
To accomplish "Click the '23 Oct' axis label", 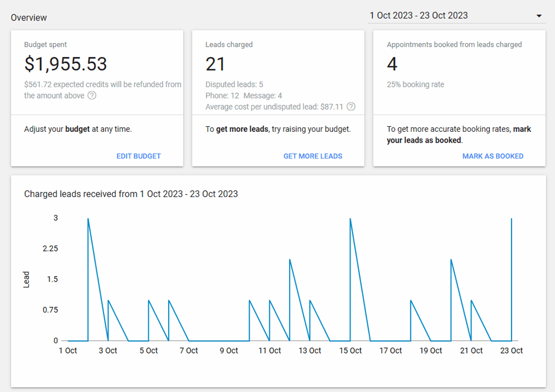I will (x=511, y=350).
